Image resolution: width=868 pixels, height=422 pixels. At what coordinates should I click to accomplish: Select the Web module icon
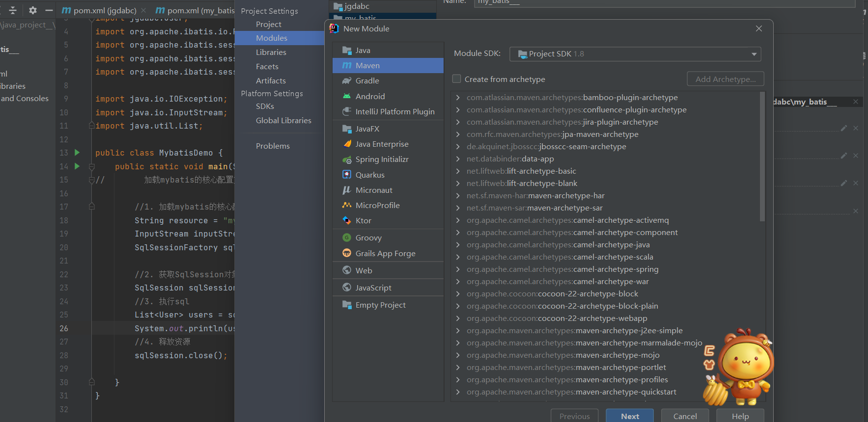[347, 270]
